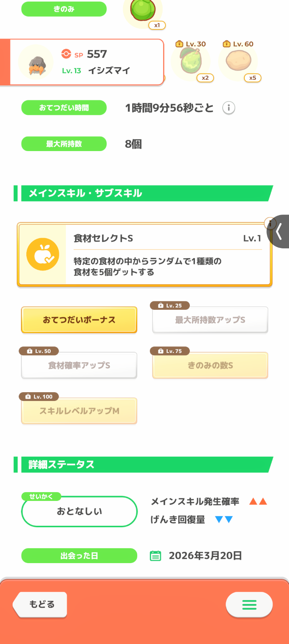The height and width of the screenshot is (644, 289).
Task: Select locked 食材確率アップS sub skill
Action: coord(79,365)
